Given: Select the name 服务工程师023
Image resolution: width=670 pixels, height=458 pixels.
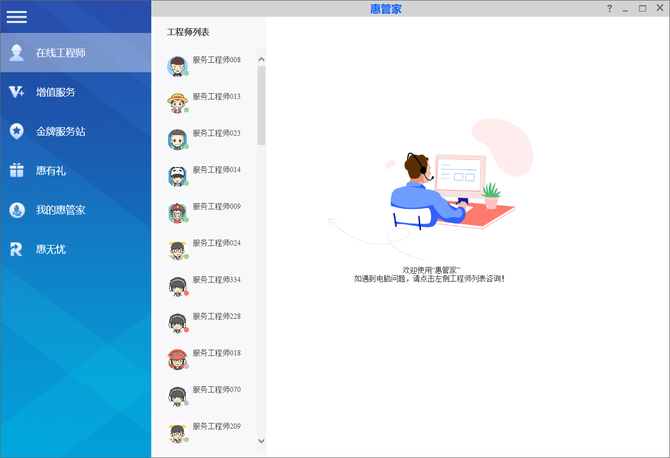Looking at the screenshot, I should coord(217,133).
